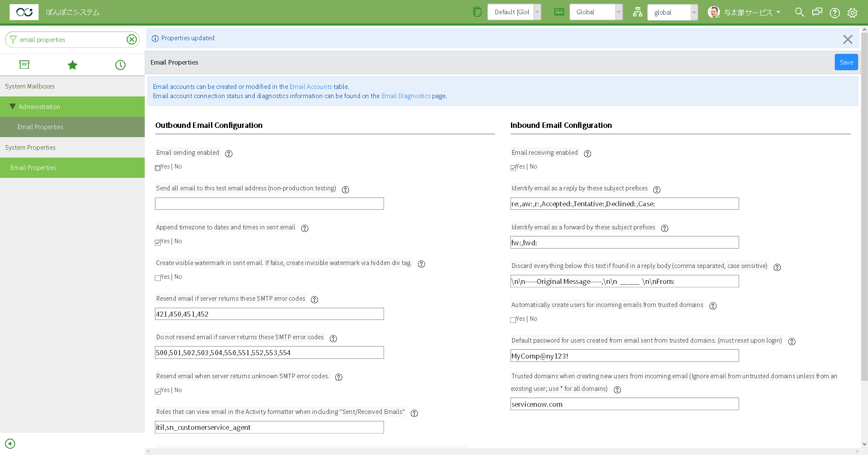
Task: Open the Email Accounts table link
Action: (311, 86)
